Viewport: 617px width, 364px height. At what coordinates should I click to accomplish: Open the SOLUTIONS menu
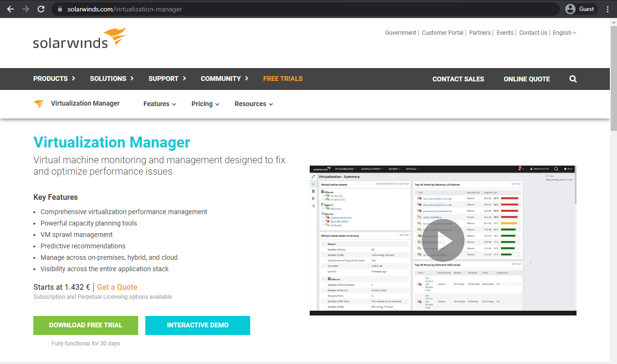pyautogui.click(x=108, y=79)
